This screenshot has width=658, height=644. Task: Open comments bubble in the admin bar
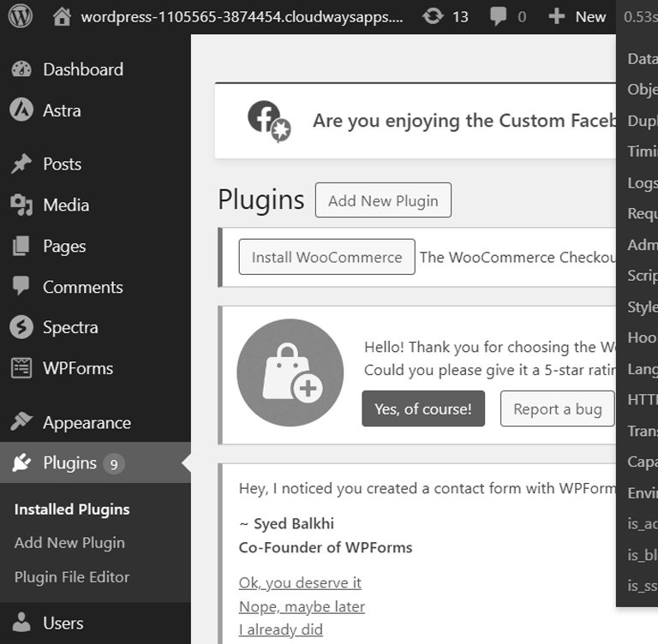498,17
